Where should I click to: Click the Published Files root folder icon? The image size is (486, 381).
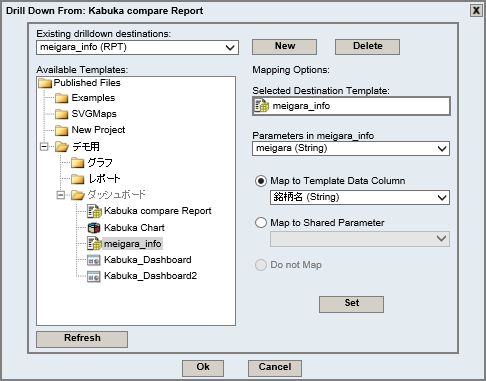click(x=45, y=83)
